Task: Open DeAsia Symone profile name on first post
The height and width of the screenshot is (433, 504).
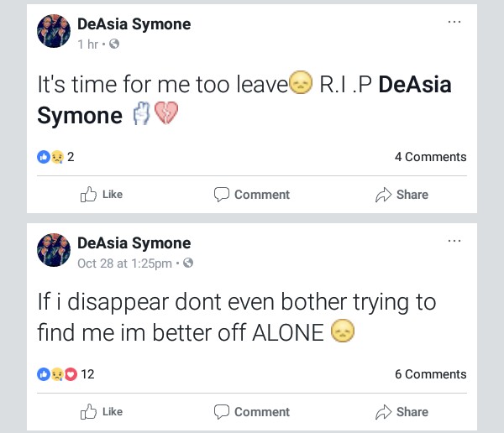Action: tap(134, 24)
